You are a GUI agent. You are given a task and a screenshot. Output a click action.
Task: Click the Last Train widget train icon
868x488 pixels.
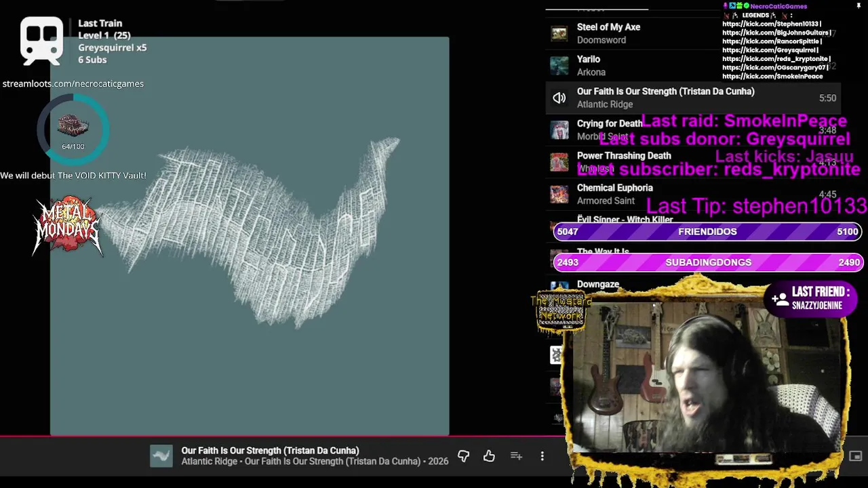coord(41,41)
